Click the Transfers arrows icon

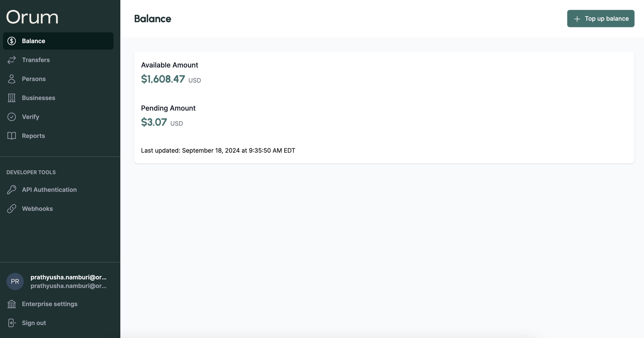[12, 60]
